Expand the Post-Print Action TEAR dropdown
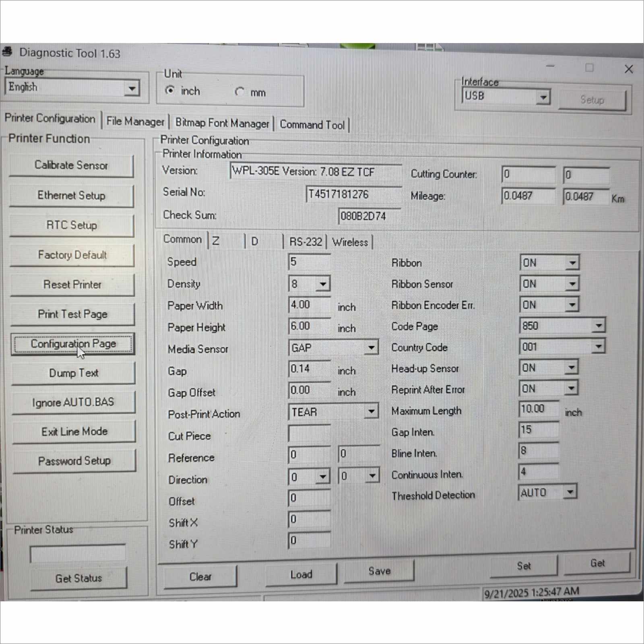The image size is (644, 644). tap(371, 412)
